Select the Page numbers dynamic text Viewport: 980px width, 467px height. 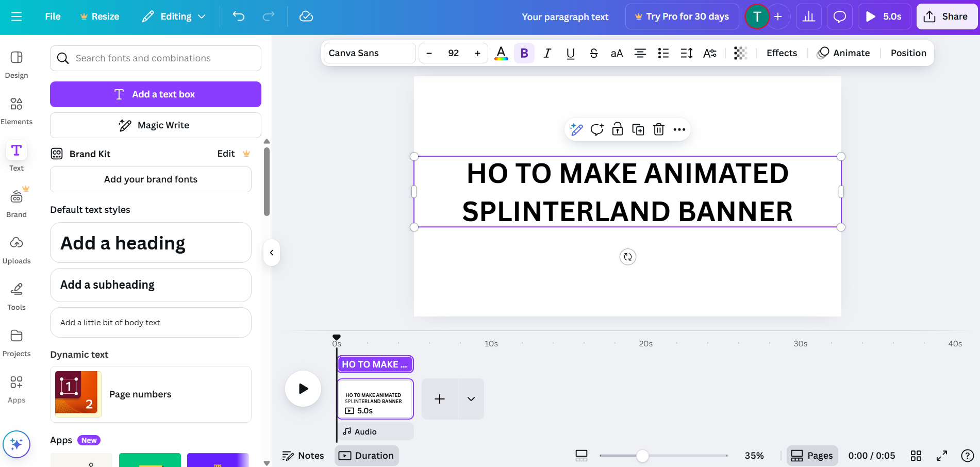151,394
